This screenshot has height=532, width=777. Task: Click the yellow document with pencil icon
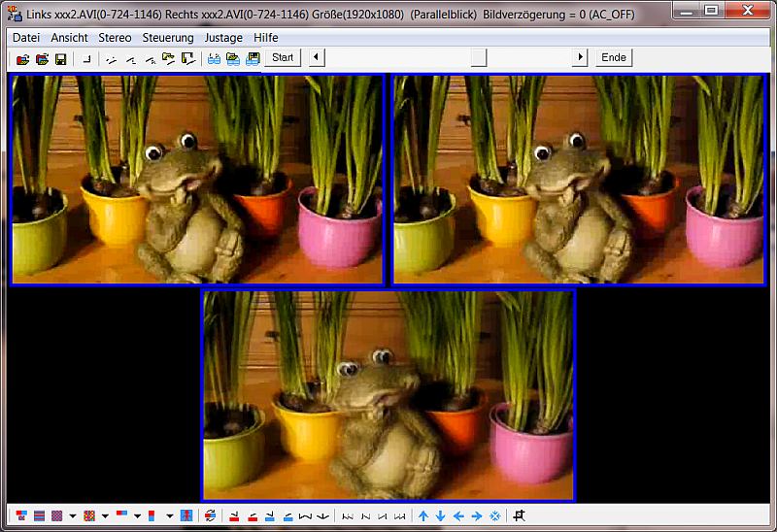[188, 59]
